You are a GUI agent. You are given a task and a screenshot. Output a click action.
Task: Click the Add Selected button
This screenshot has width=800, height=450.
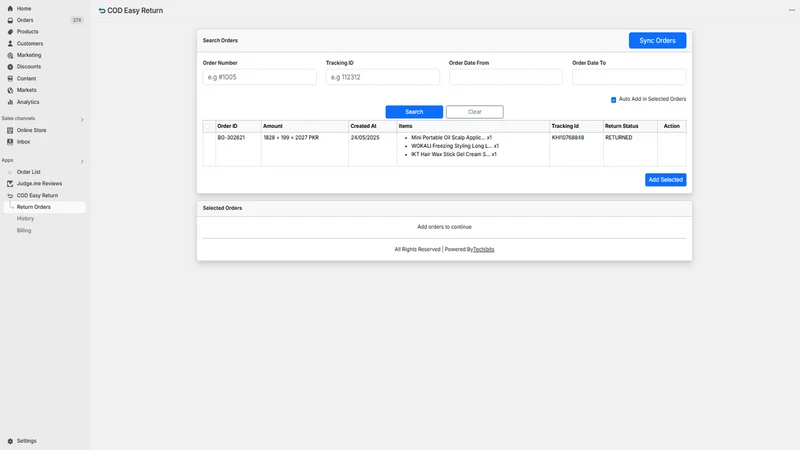665,180
